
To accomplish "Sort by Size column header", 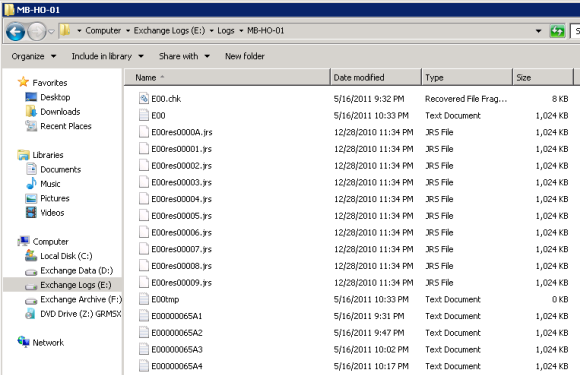I will coord(543,78).
